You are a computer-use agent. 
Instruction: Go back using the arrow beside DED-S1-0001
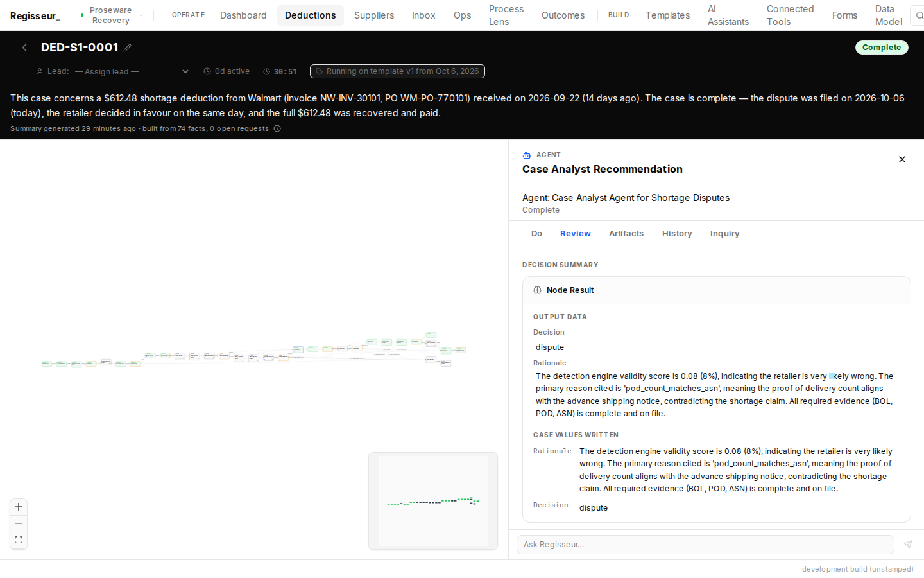coord(24,48)
